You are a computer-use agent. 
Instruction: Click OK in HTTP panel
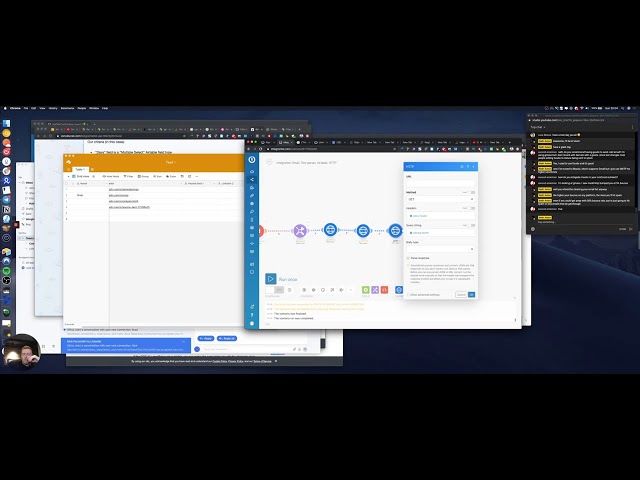point(471,294)
